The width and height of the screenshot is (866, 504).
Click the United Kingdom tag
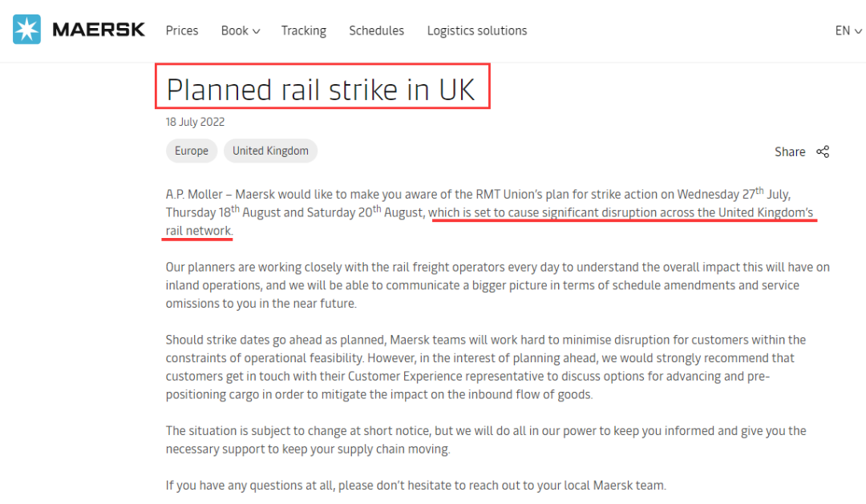pyautogui.click(x=270, y=151)
